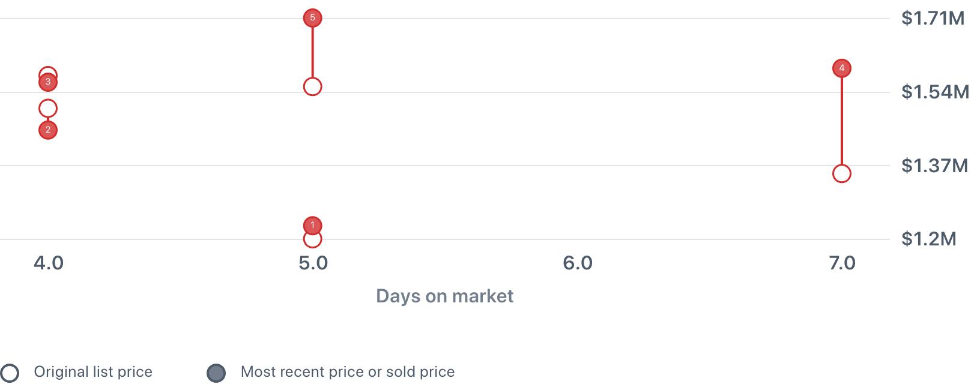The height and width of the screenshot is (390, 980).
Task: Click the red marker numbered 1
Action: 312,225
